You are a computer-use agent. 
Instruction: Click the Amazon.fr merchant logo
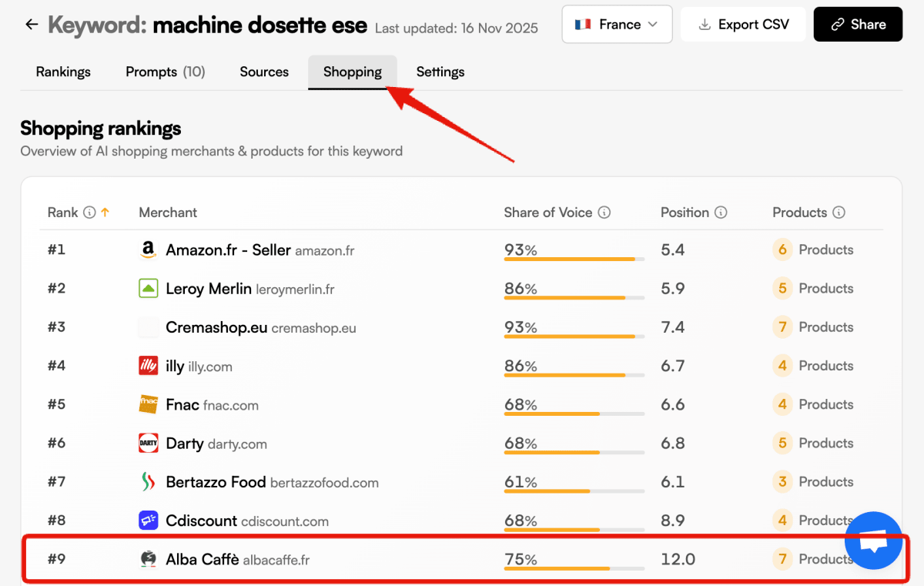pos(148,249)
